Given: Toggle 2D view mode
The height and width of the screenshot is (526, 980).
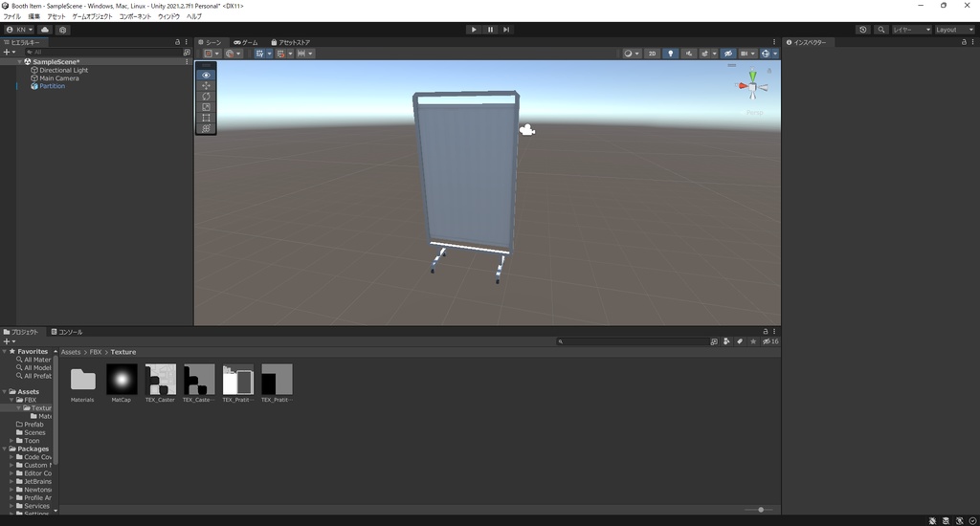Looking at the screenshot, I should 652,54.
